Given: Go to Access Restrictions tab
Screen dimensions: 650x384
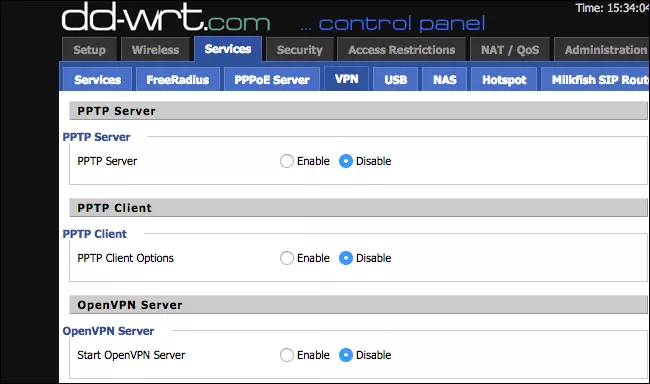Looking at the screenshot, I should tap(402, 50).
